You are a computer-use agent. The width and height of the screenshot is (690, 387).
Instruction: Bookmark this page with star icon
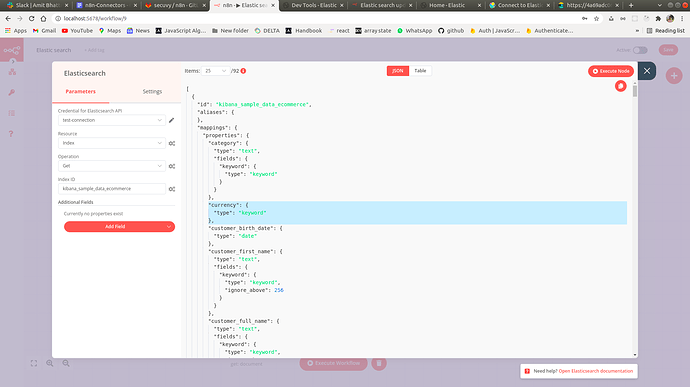pyautogui.click(x=596, y=18)
